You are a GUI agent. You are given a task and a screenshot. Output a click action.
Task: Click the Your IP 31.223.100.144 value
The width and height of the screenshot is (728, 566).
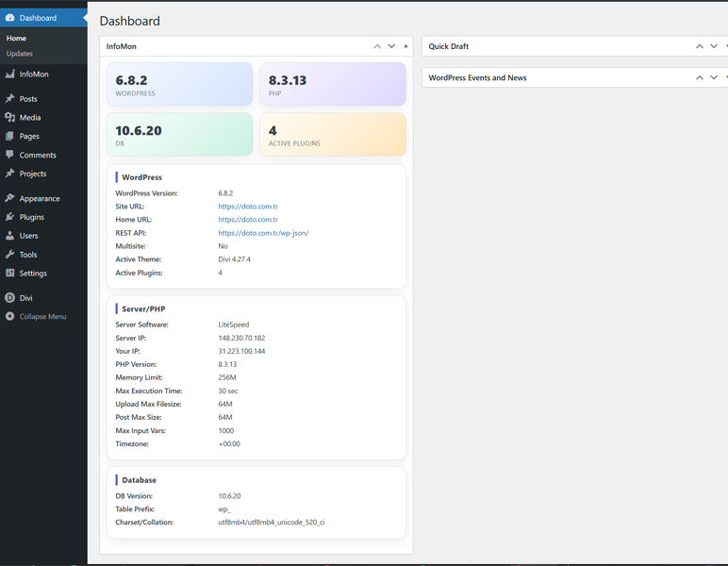[x=241, y=351]
